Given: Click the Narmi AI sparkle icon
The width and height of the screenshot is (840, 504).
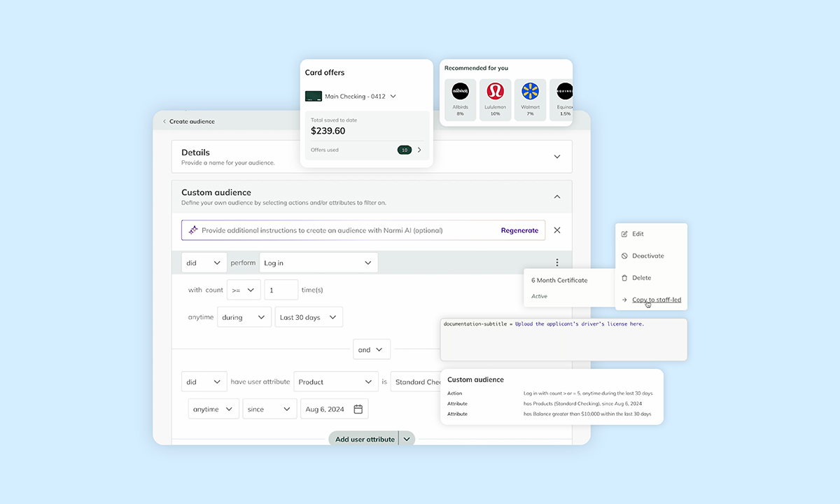Looking at the screenshot, I should point(193,230).
